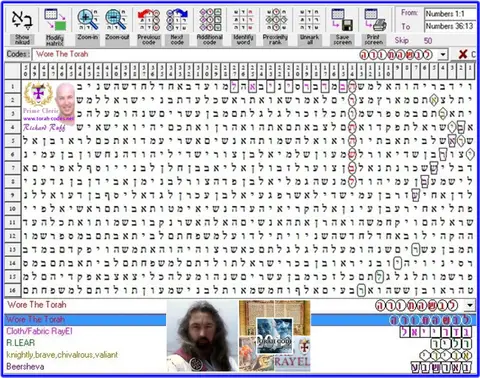Zoom in using the Zoom-in magnifier icon
Viewport: 480px width, 378px height.
(x=88, y=26)
